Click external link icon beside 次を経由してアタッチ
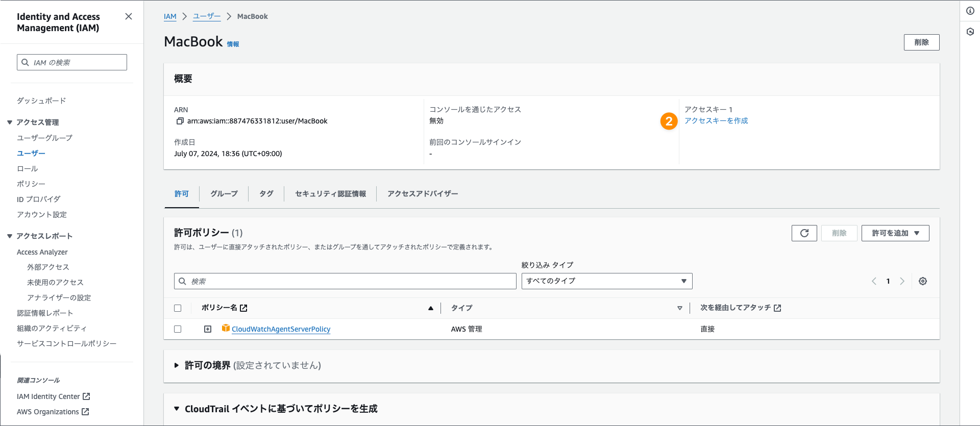Screen dimensions: 980x426 coord(777,308)
